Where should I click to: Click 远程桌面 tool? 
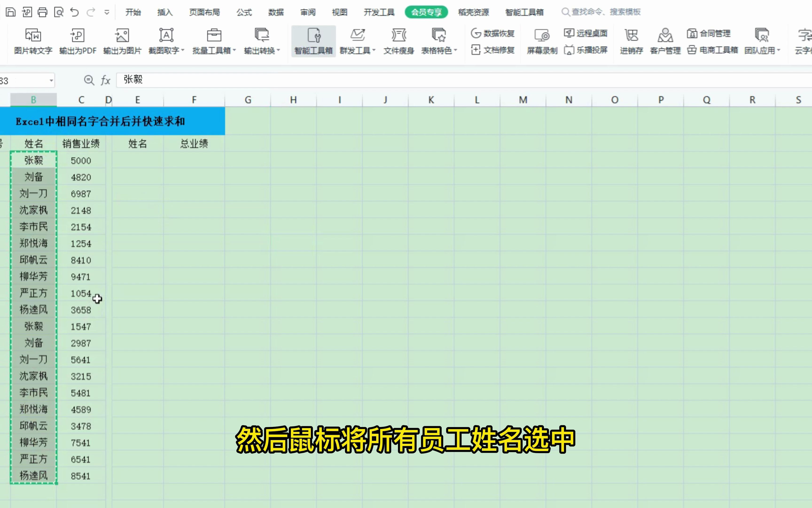[x=586, y=33]
